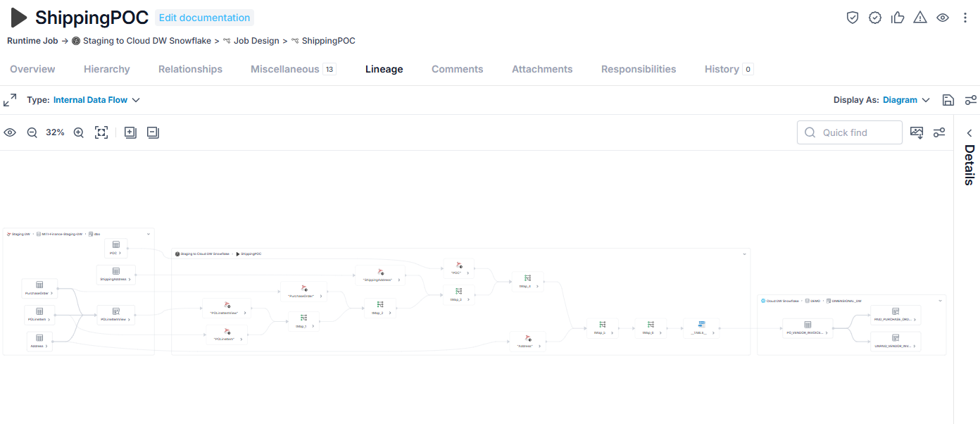Image resolution: width=980 pixels, height=424 pixels.
Task: Open the Relationships tab
Action: coord(190,69)
